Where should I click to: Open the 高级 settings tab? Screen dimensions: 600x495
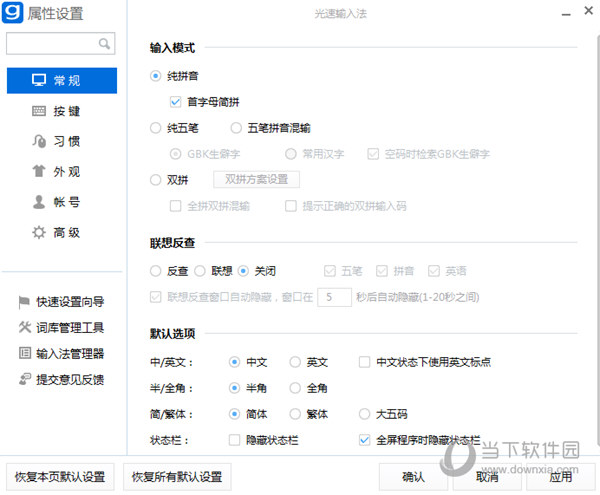pyautogui.click(x=62, y=232)
